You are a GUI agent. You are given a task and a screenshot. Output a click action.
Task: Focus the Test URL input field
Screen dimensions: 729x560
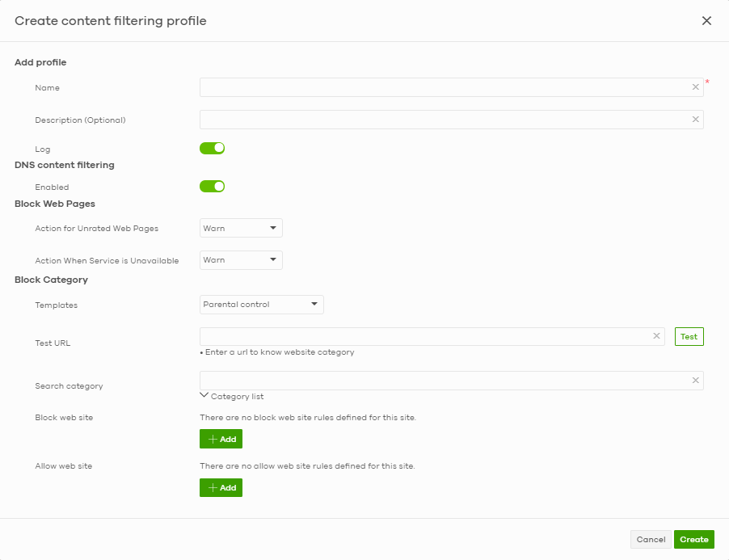point(426,336)
